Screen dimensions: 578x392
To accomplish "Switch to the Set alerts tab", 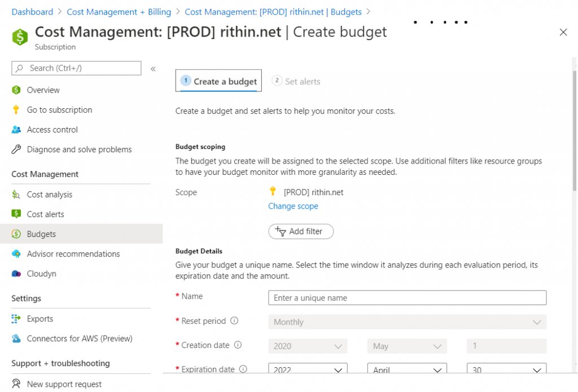I will (x=296, y=81).
